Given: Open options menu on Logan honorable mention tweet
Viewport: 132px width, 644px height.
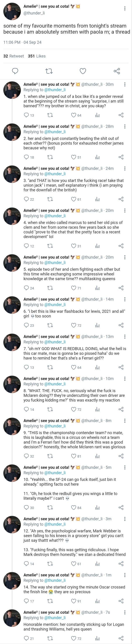Looking at the screenshot, I should pyautogui.click(x=125, y=612).
